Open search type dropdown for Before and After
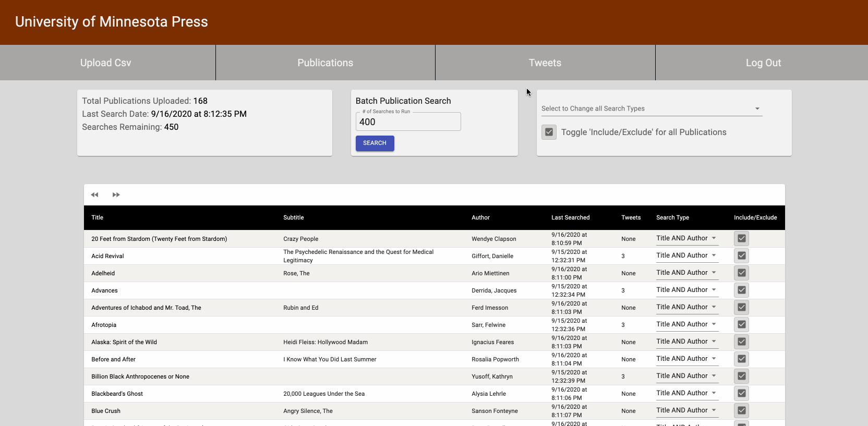This screenshot has width=868, height=426. 687,359
